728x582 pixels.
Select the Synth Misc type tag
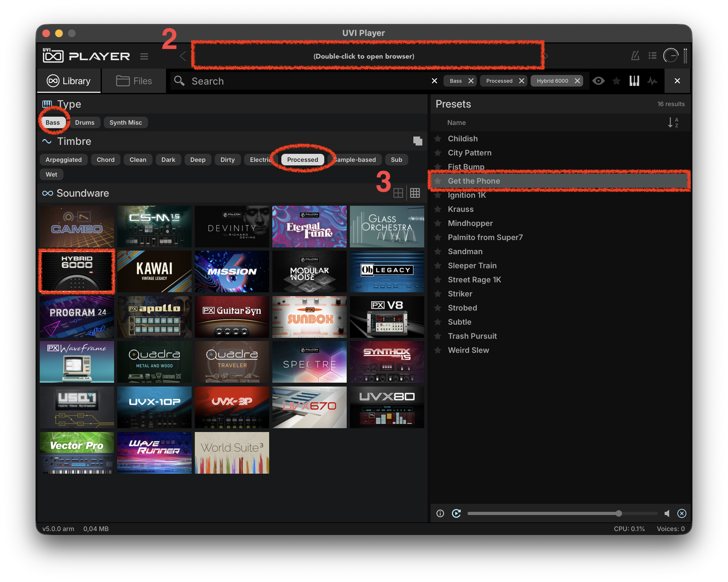click(126, 123)
